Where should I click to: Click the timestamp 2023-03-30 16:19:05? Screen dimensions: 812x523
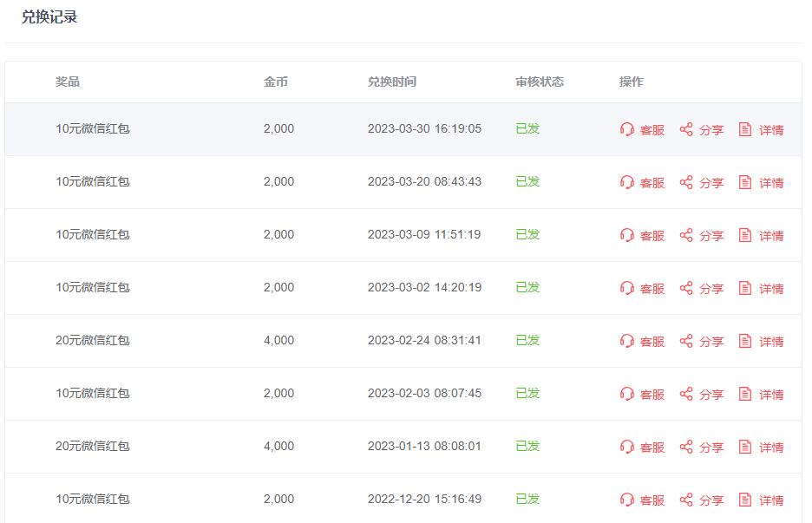tap(424, 128)
